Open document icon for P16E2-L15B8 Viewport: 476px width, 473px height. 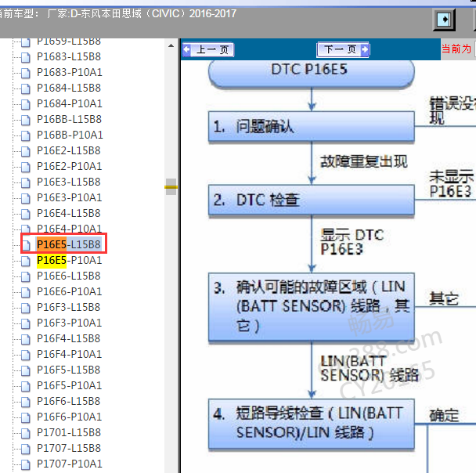tap(26, 151)
